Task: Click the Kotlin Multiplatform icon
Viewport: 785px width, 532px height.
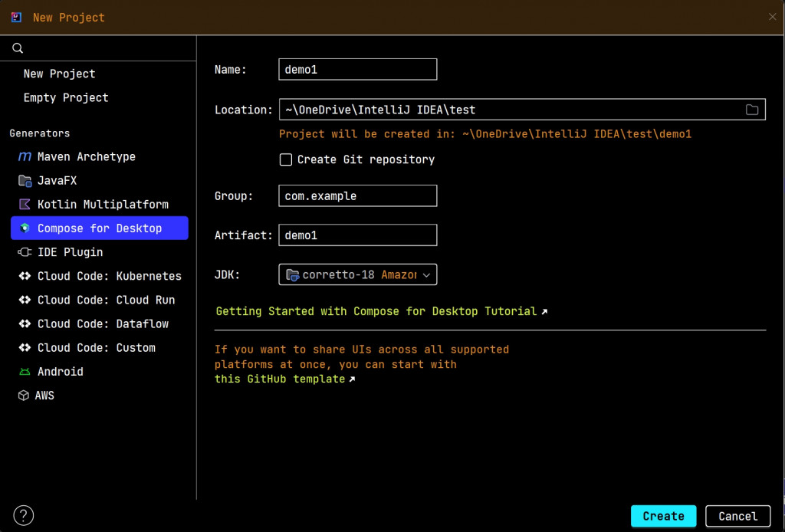Action: (25, 204)
